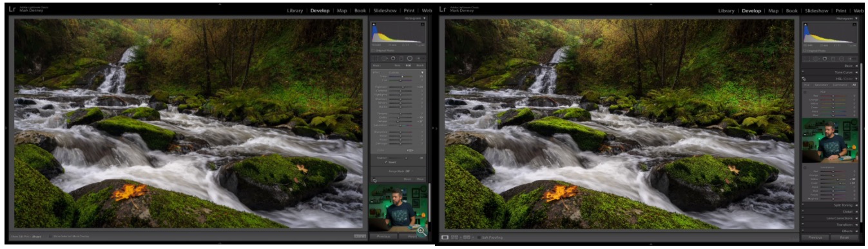Collapse Histogram panel in left window

tap(425, 19)
